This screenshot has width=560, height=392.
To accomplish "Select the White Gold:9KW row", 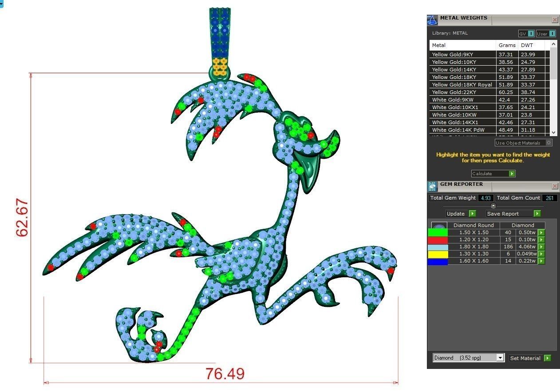I will (490, 100).
